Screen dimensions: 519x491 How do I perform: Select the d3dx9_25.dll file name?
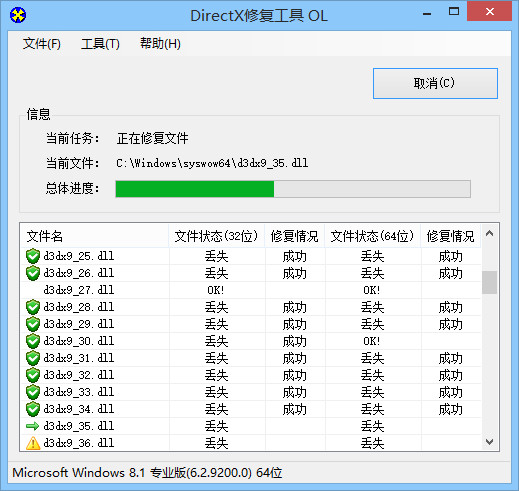pyautogui.click(x=79, y=256)
